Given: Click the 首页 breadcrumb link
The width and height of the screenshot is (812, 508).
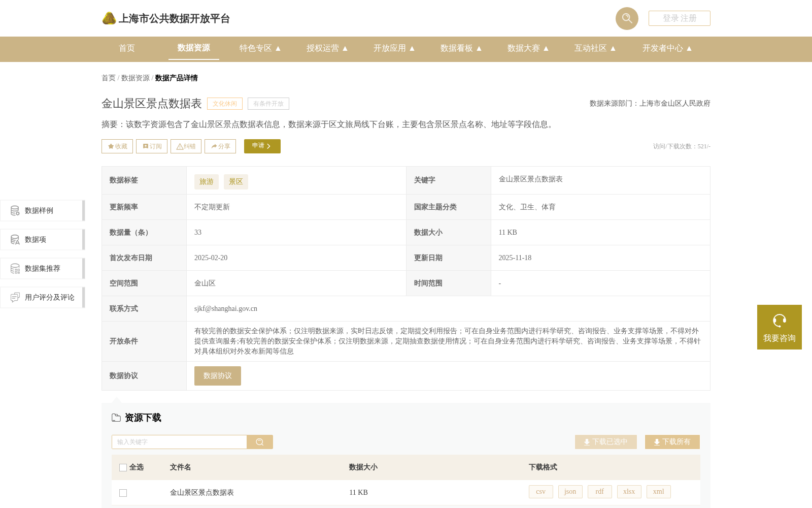Looking at the screenshot, I should pyautogui.click(x=109, y=78).
